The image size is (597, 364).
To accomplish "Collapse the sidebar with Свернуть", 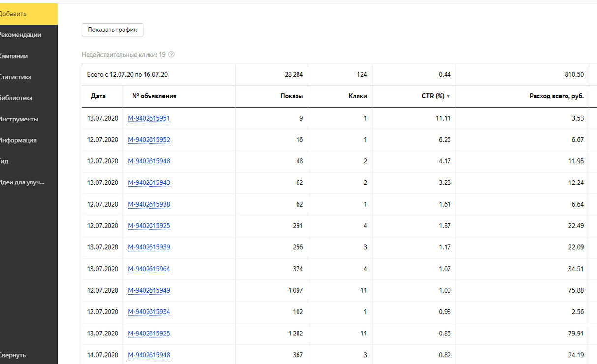I will click(13, 355).
